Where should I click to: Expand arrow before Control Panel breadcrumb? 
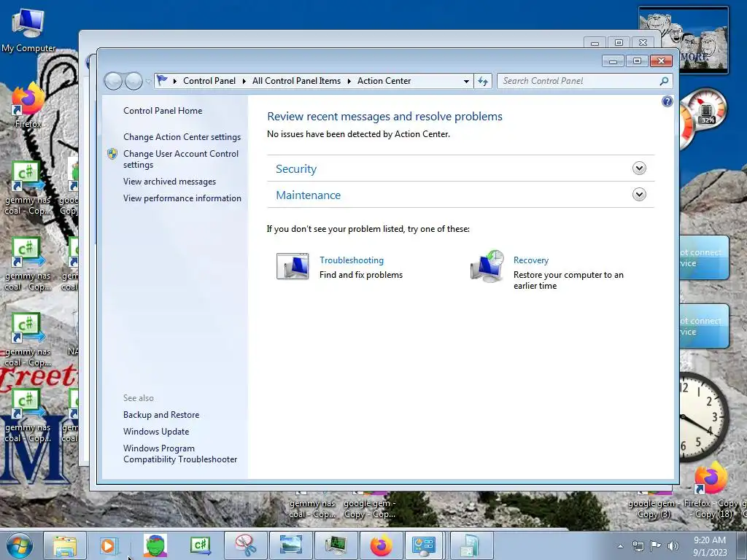click(175, 81)
